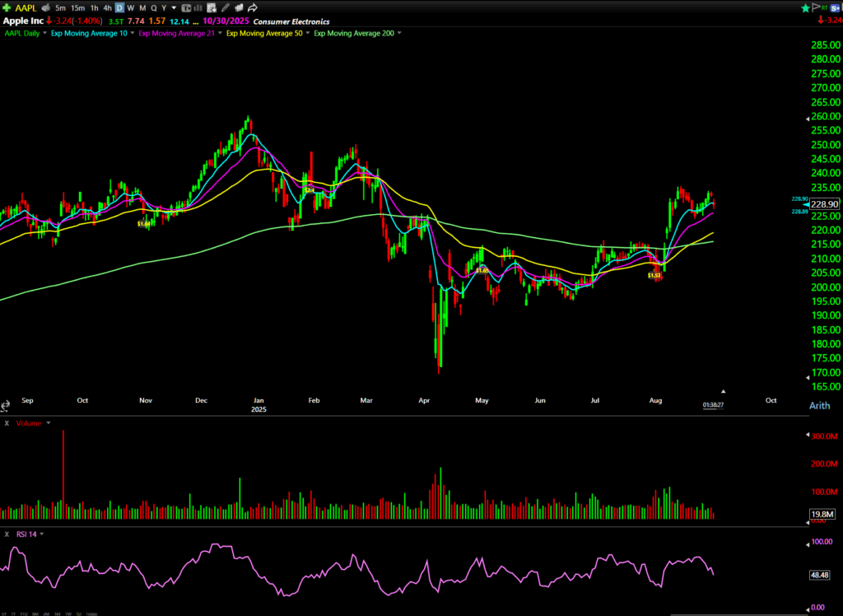Select the W weekly timeframe
This screenshot has height=616, width=843.
(131, 8)
